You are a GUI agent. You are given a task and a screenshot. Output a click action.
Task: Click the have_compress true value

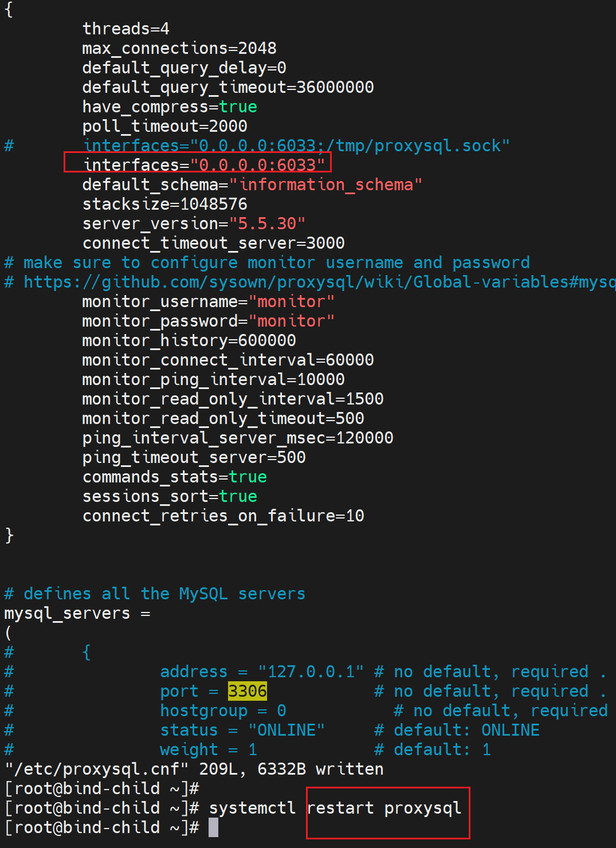tap(237, 107)
